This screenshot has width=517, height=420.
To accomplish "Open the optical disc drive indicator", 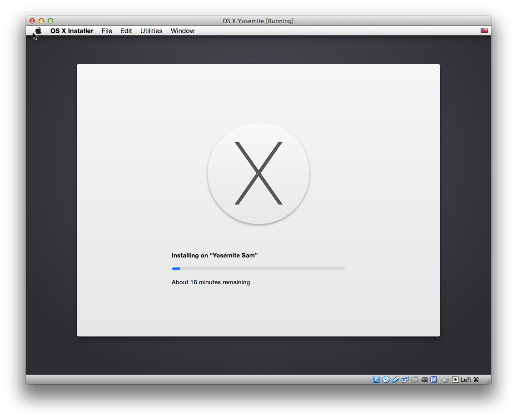I will pos(386,380).
